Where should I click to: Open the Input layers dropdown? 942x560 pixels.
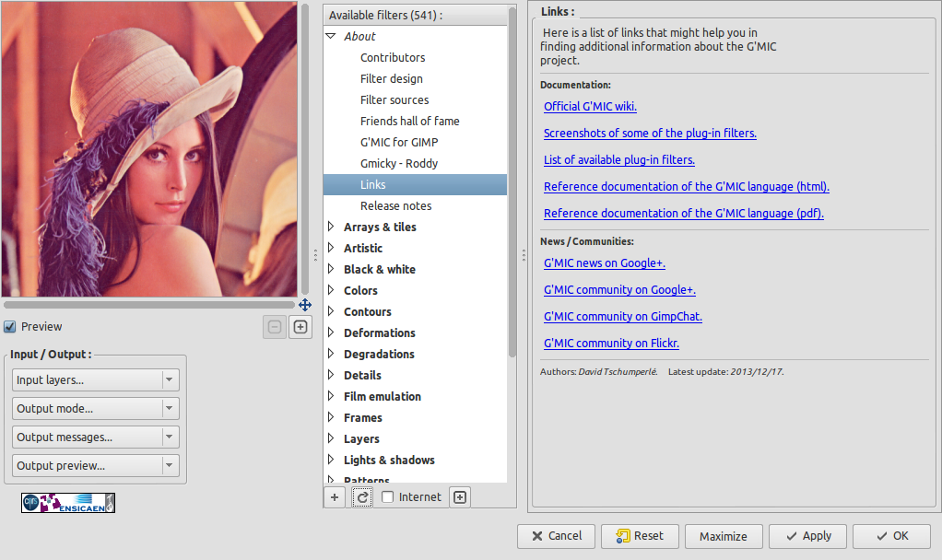coord(96,380)
